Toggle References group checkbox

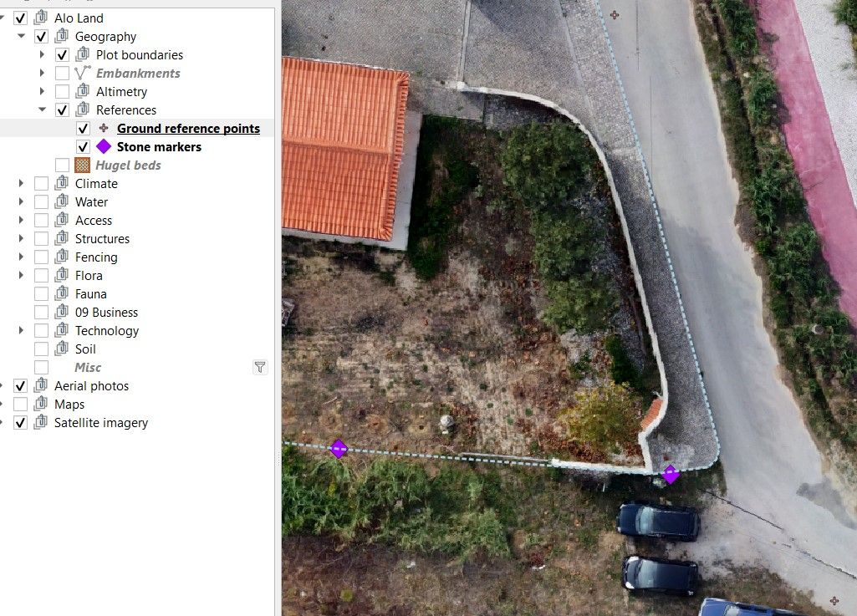(63, 109)
